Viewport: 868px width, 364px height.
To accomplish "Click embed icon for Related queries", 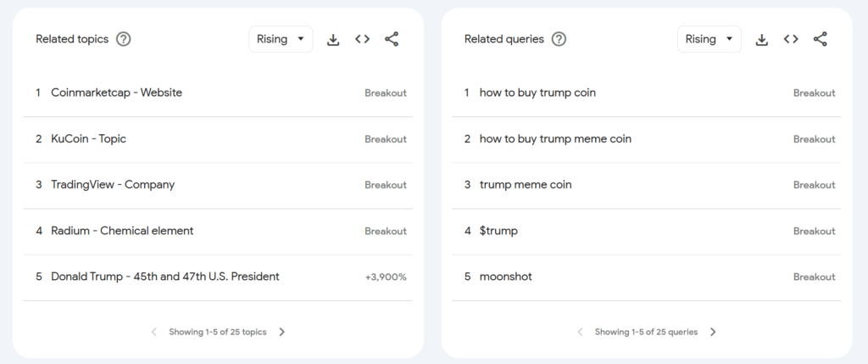I will (x=791, y=39).
